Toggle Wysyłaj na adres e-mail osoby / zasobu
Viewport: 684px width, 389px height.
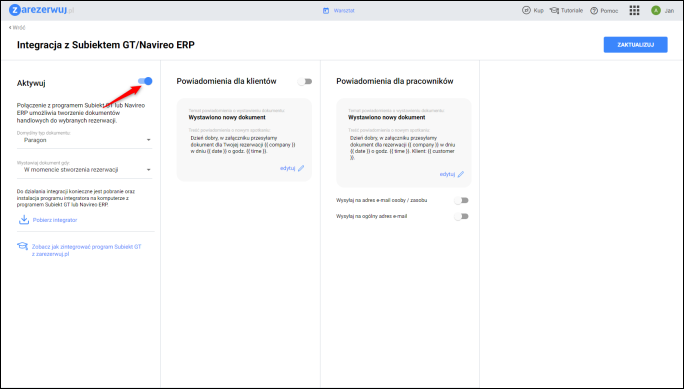pyautogui.click(x=461, y=201)
